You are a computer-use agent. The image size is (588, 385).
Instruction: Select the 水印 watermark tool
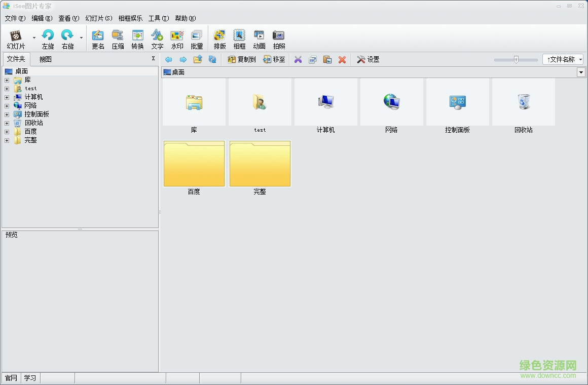177,38
